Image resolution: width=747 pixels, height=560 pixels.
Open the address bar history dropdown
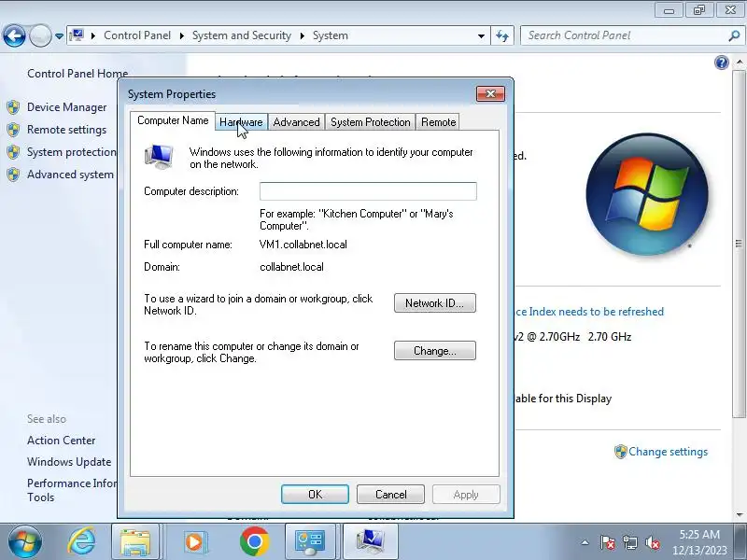(x=481, y=35)
